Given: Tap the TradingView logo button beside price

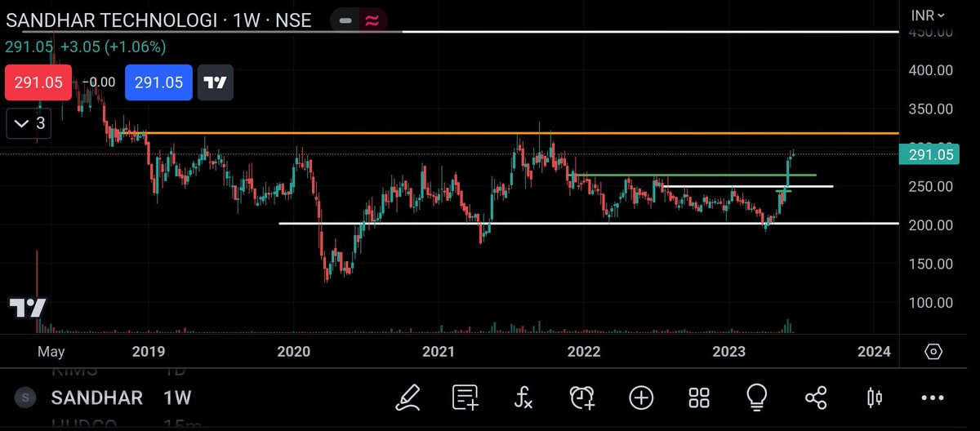Looking at the screenshot, I should coord(216,82).
